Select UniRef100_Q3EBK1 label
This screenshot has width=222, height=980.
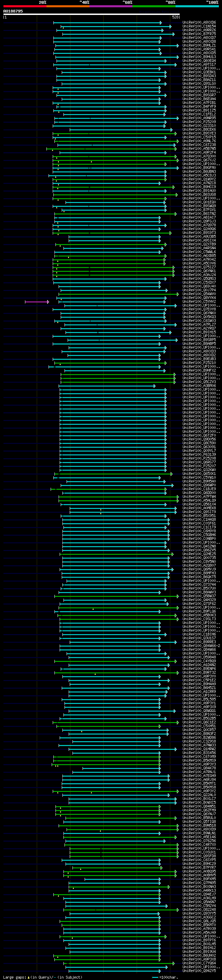pyautogui.click(x=199, y=72)
